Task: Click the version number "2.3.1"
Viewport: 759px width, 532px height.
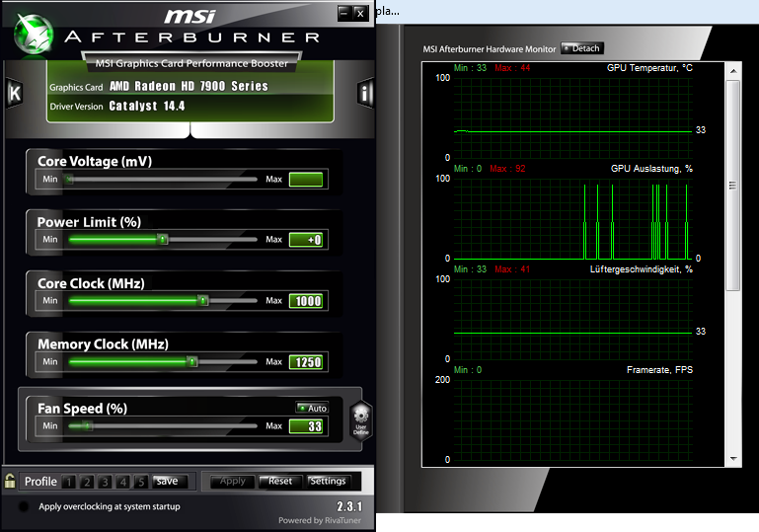Action: click(x=349, y=506)
